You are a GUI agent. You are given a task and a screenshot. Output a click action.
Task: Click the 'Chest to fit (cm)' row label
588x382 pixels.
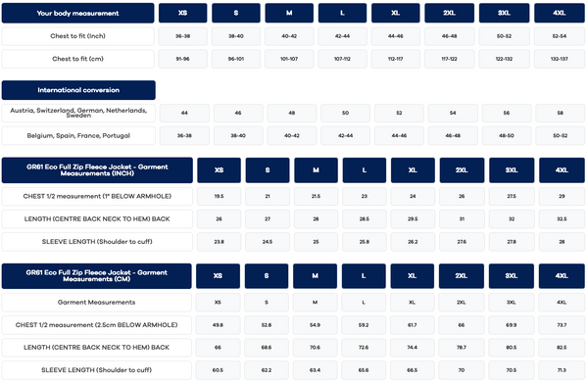78,59
